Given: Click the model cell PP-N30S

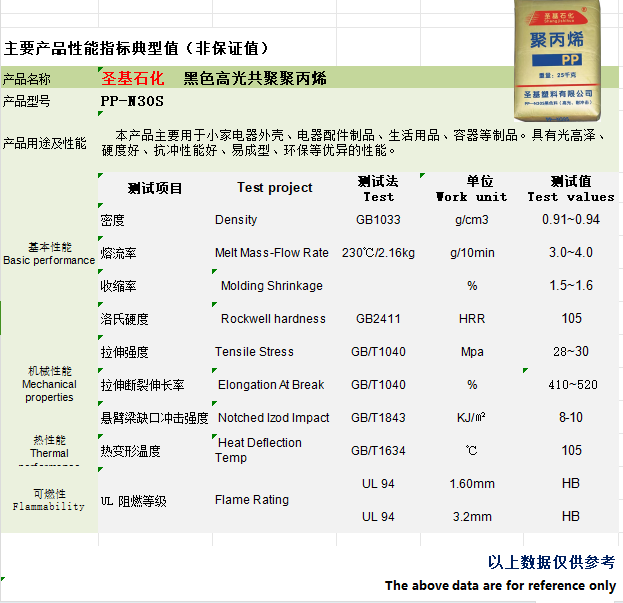Looking at the screenshot, I should 132,101.
